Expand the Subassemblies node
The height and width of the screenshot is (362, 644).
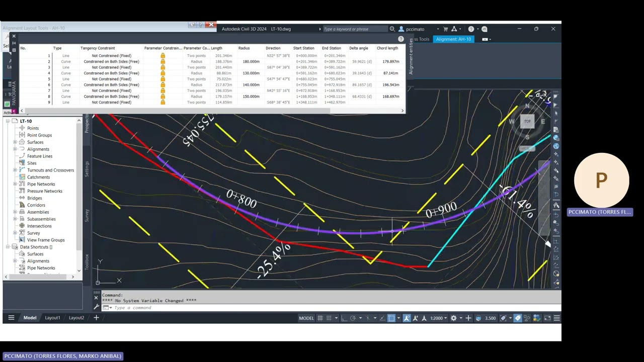[15, 219]
